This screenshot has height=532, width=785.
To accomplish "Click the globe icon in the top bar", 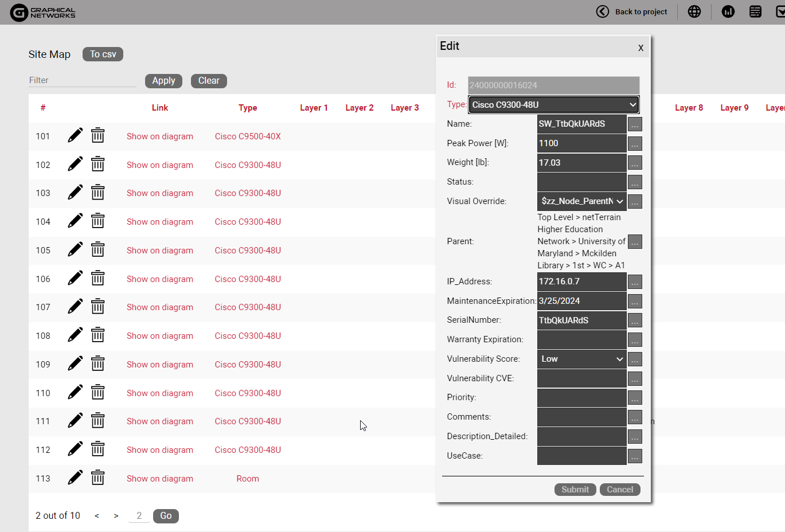I will tap(694, 11).
